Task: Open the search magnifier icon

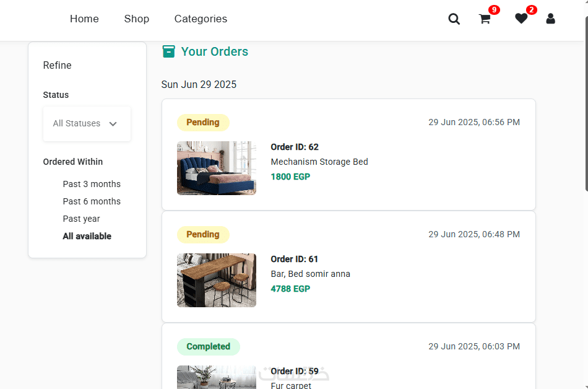Action: click(454, 19)
